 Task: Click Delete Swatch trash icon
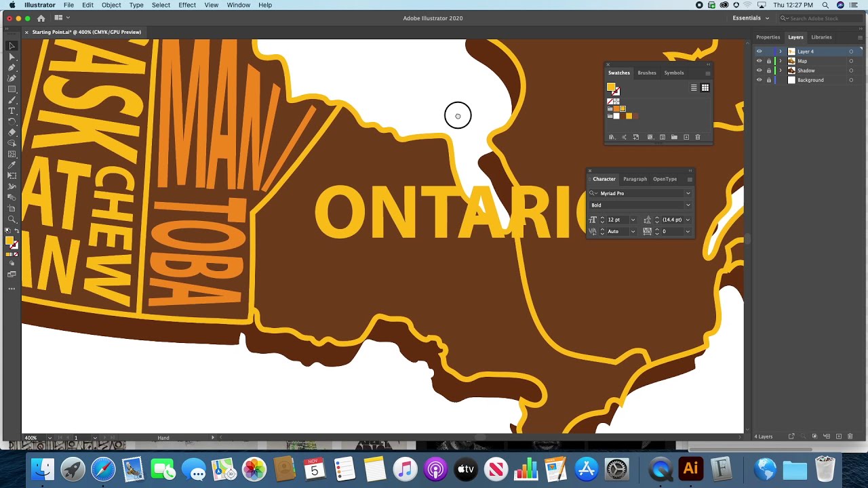coord(698,137)
